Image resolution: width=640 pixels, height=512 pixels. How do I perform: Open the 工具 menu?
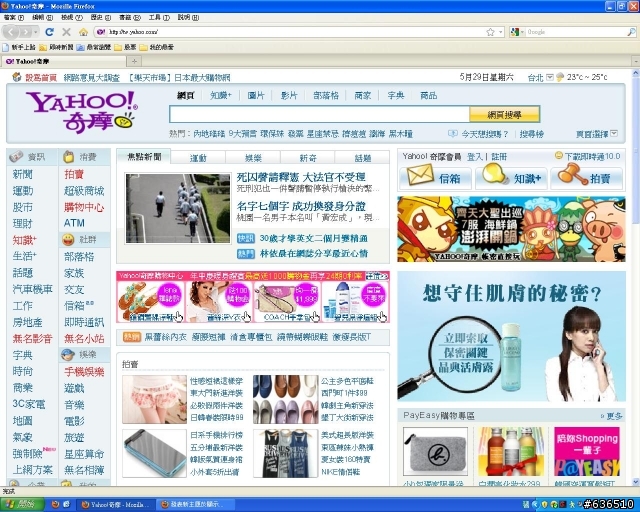tap(159, 18)
